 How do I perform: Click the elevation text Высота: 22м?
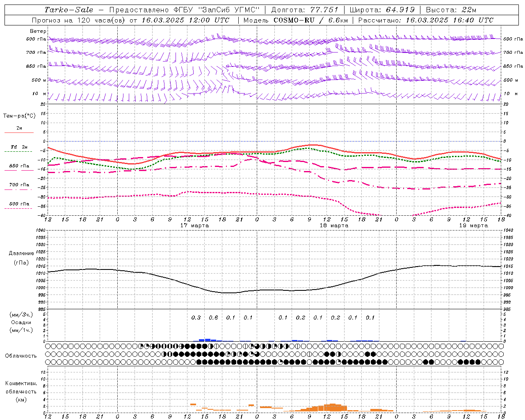click(x=451, y=10)
